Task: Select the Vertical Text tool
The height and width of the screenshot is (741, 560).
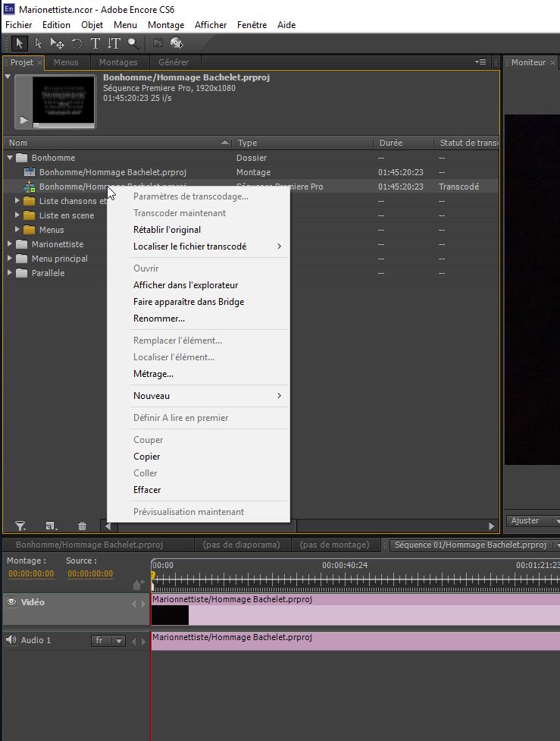Action: tap(114, 43)
